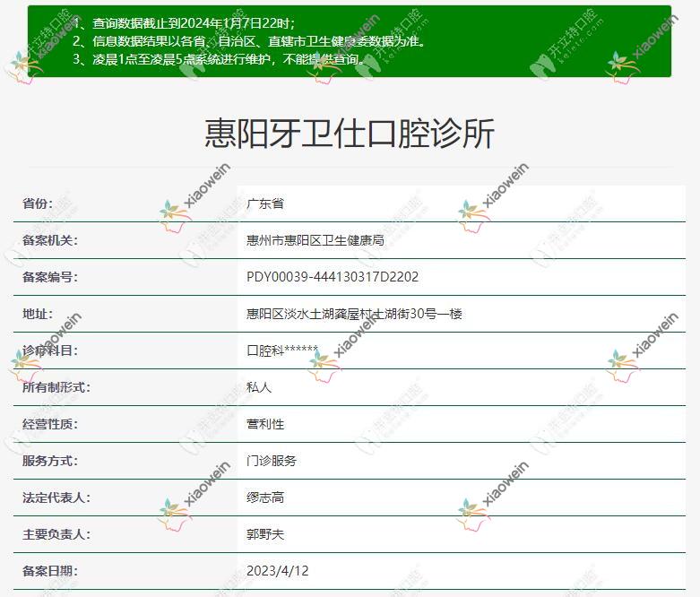700x597 pixels.
Task: Click the 主要负责人 field label
Action: 56,534
